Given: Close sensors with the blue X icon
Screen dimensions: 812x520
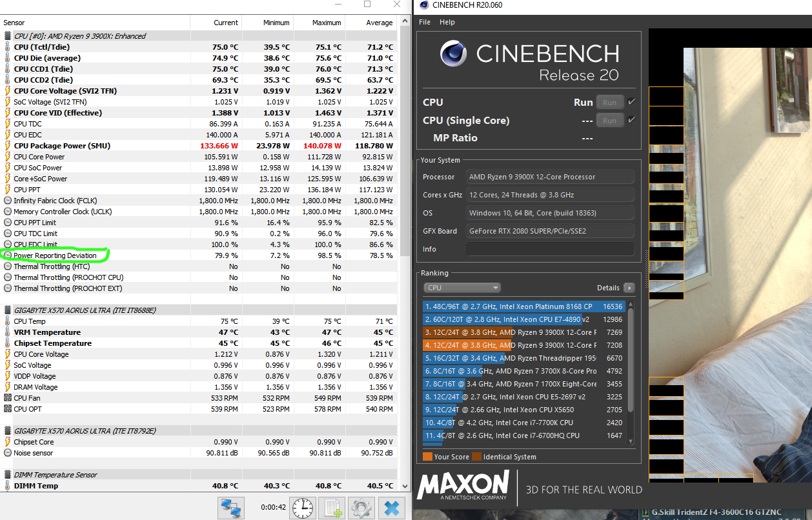Looking at the screenshot, I should point(391,508).
